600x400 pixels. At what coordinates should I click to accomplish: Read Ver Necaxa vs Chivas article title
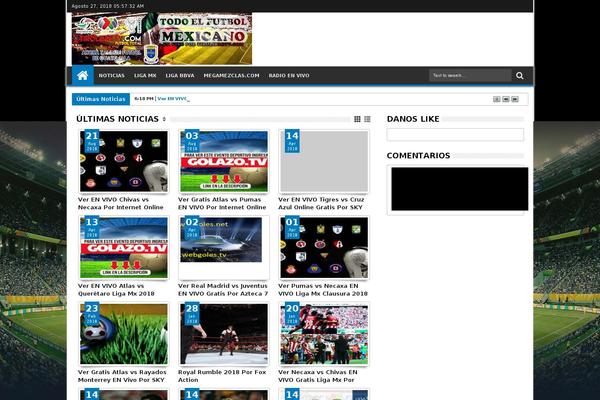tap(318, 376)
